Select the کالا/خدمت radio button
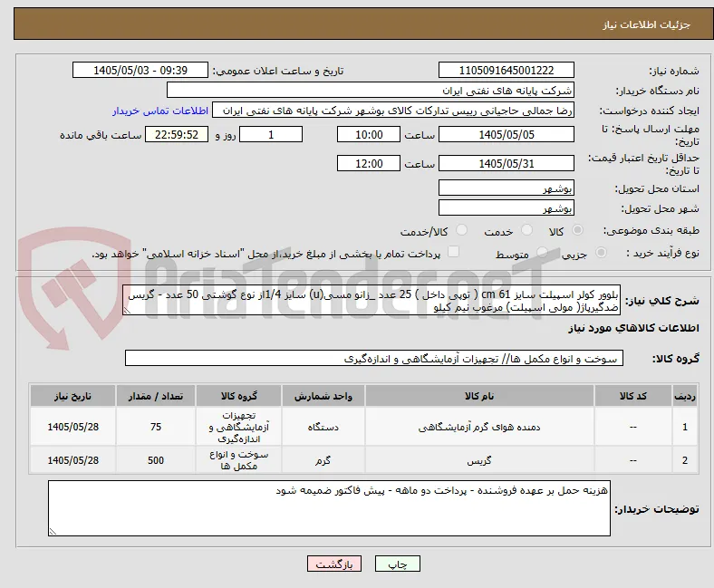The image size is (714, 588). click(x=462, y=230)
